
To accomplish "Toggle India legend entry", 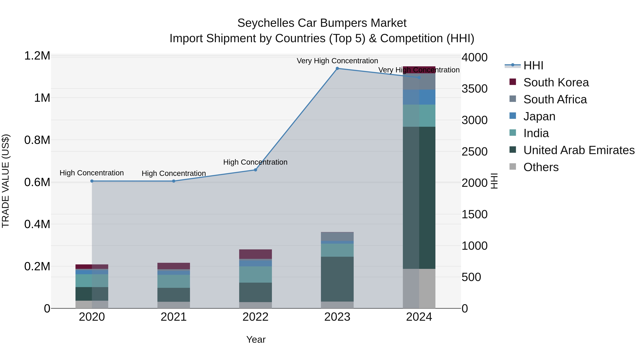I will click(529, 133).
